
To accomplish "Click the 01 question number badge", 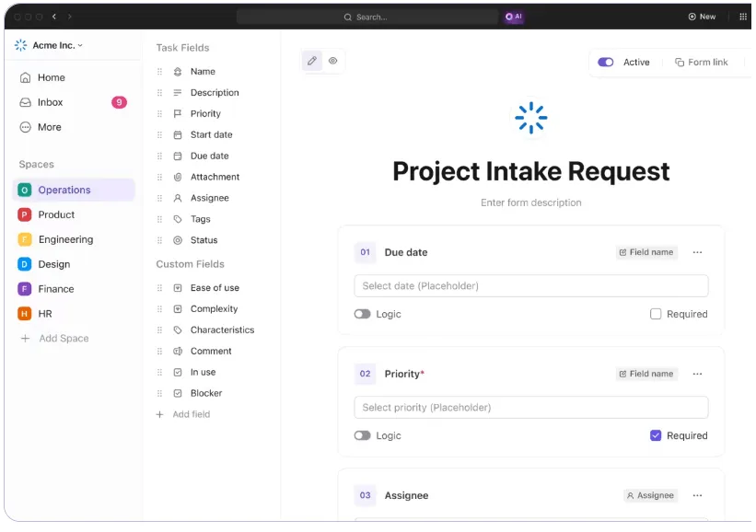I will point(365,252).
